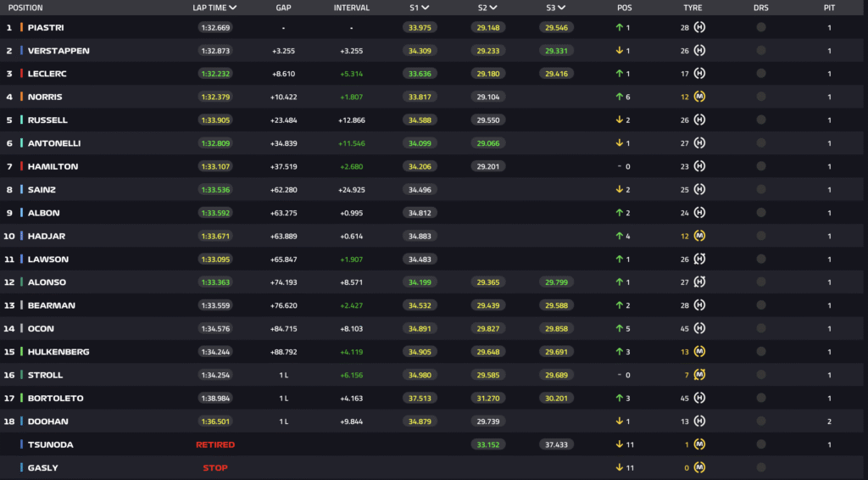This screenshot has height=480, width=868.
Task: Click Piastri's DRS indicator dot
Action: 761,27
